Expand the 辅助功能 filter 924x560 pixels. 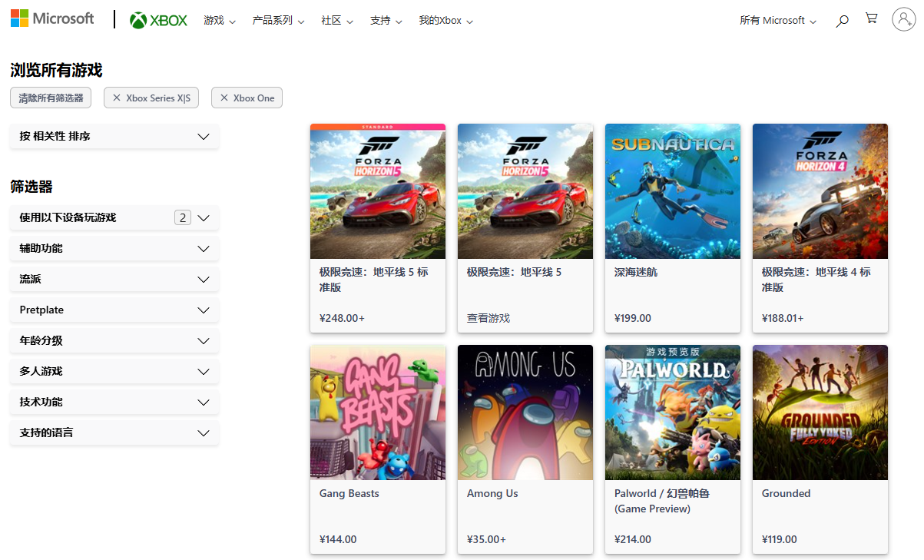click(x=114, y=248)
